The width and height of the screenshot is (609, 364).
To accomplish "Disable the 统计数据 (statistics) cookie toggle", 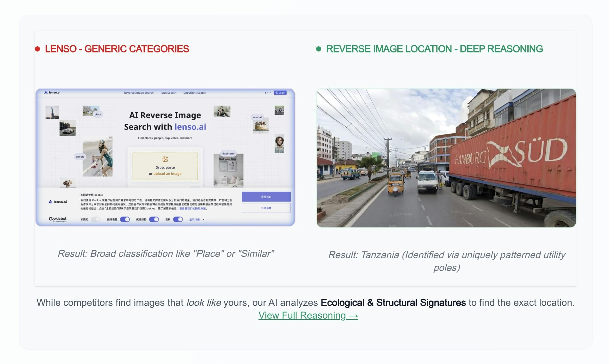I will [154, 219].
